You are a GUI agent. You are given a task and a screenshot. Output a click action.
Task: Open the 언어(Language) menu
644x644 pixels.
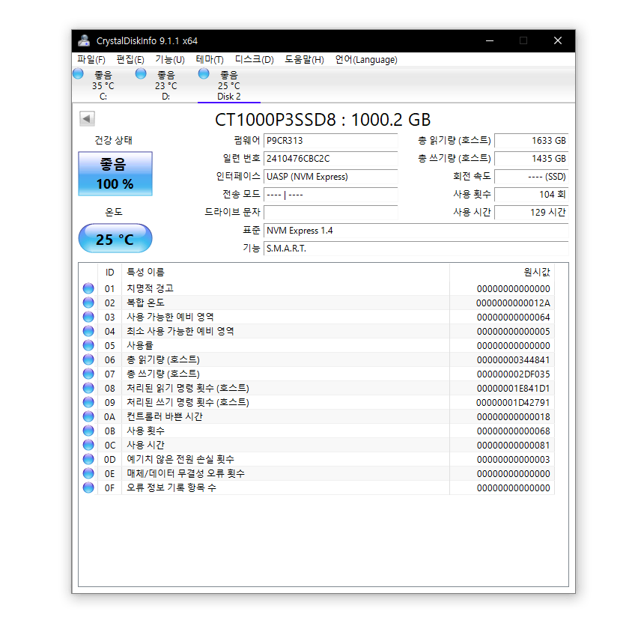point(366,60)
